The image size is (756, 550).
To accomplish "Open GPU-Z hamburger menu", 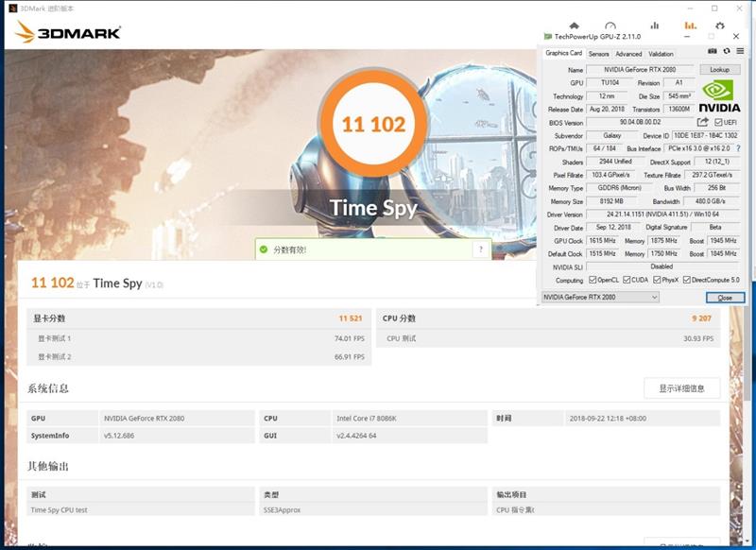I will tap(740, 51).
